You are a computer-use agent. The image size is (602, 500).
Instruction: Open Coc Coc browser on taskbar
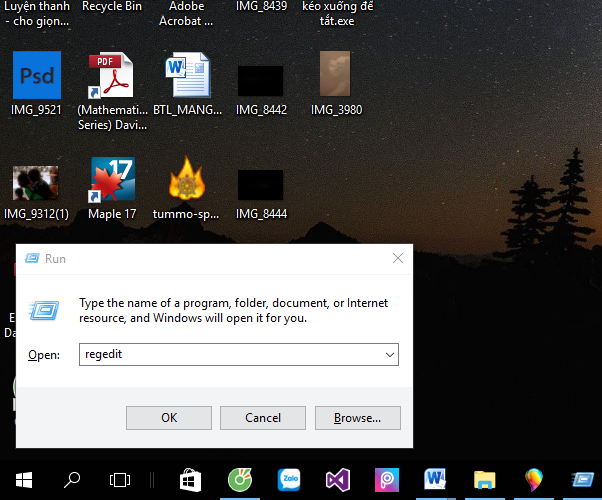(240, 480)
